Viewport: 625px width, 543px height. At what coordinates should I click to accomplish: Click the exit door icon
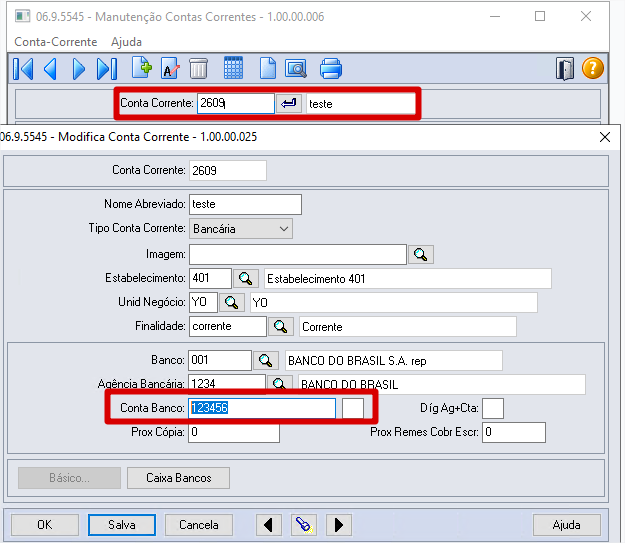[564, 69]
